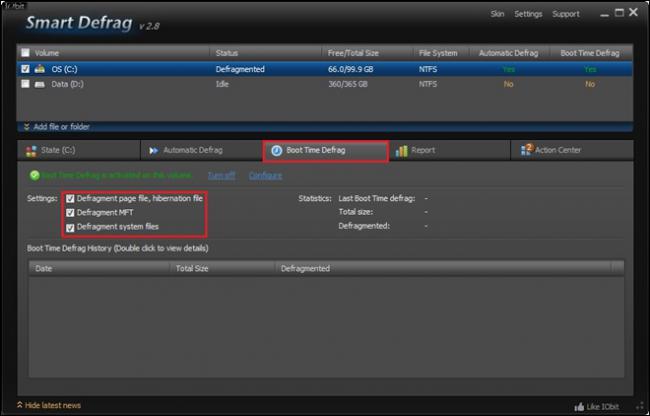Click the Automatic Defrag arrows icon

coord(154,150)
